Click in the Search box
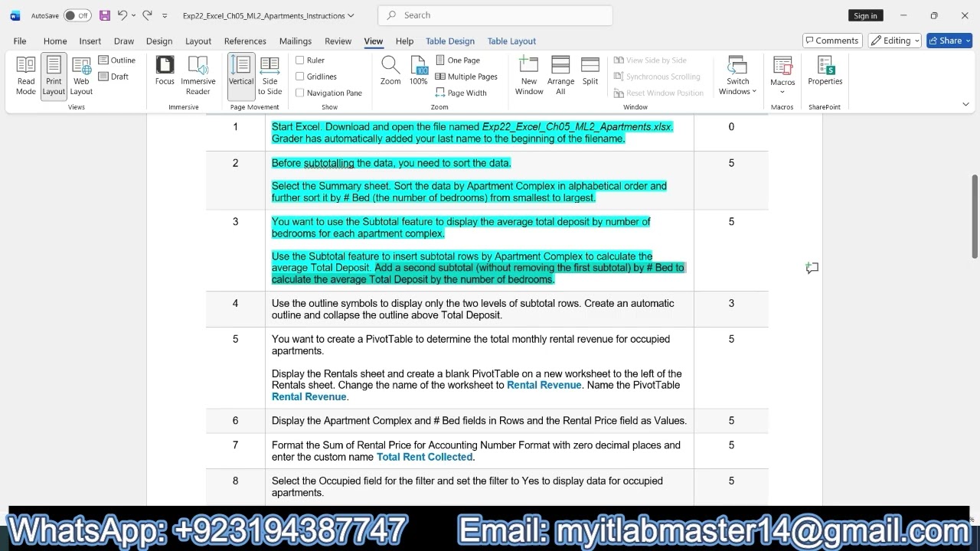The width and height of the screenshot is (980, 551). [x=495, y=15]
